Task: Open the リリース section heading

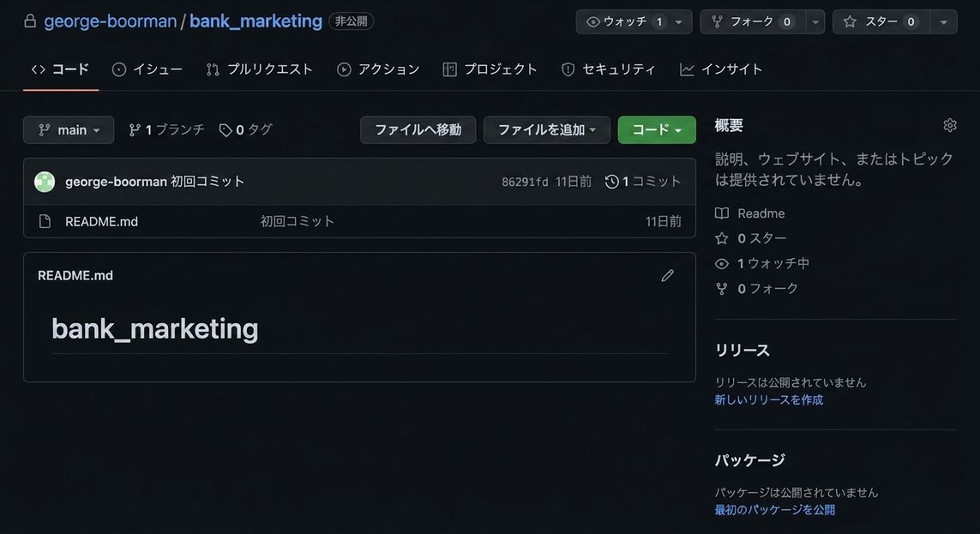Action: 742,351
